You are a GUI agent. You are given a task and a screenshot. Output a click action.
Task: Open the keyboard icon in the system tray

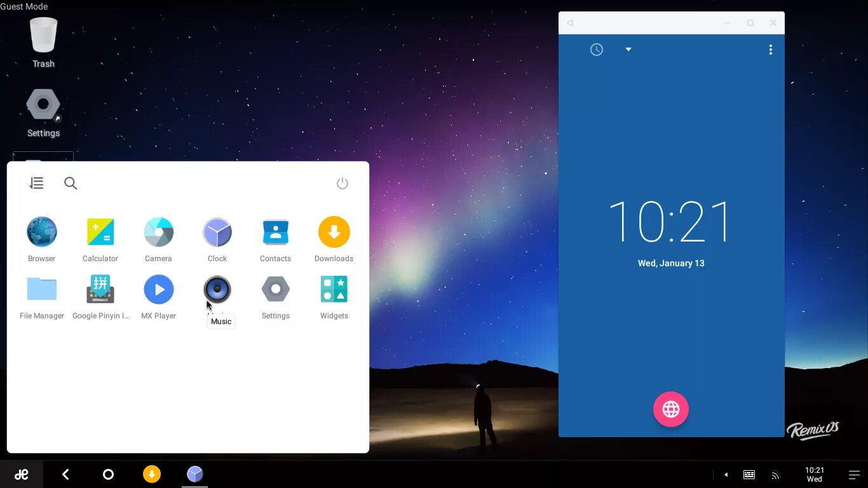point(749,475)
